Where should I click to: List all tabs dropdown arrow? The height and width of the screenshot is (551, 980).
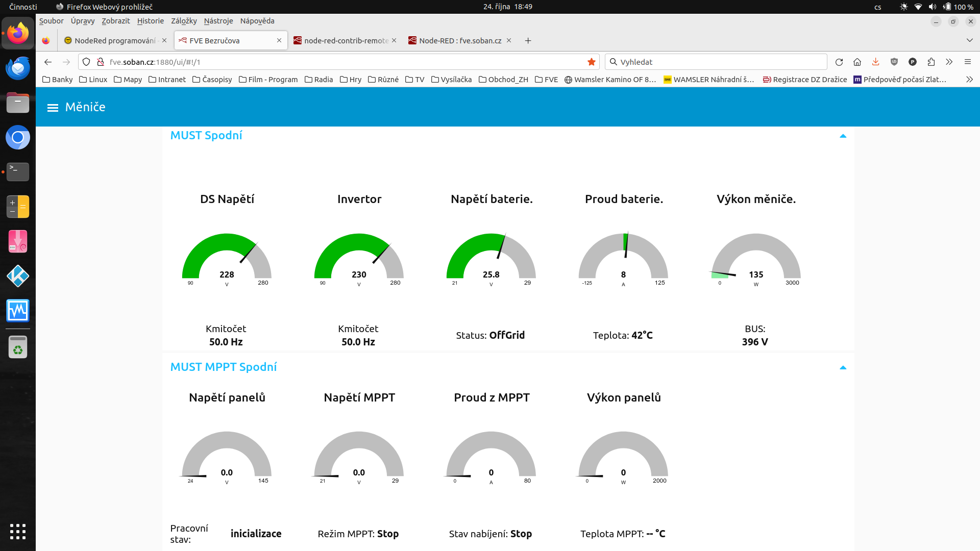tap(969, 40)
